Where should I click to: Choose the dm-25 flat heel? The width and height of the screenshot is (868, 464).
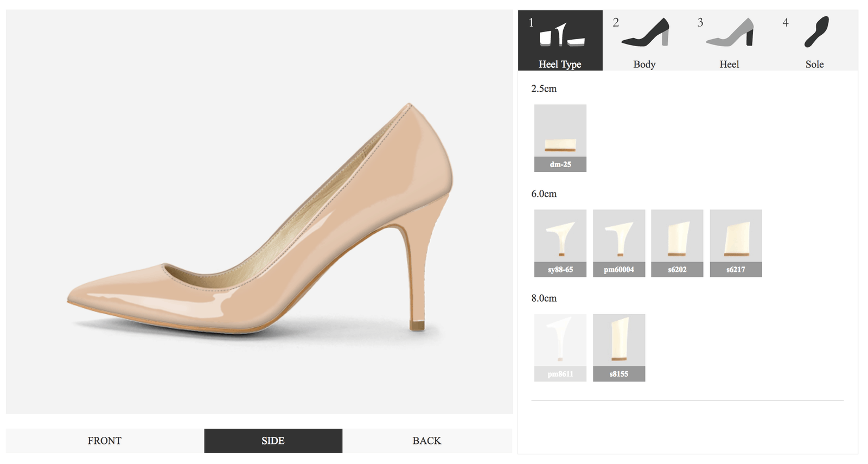[x=560, y=138]
